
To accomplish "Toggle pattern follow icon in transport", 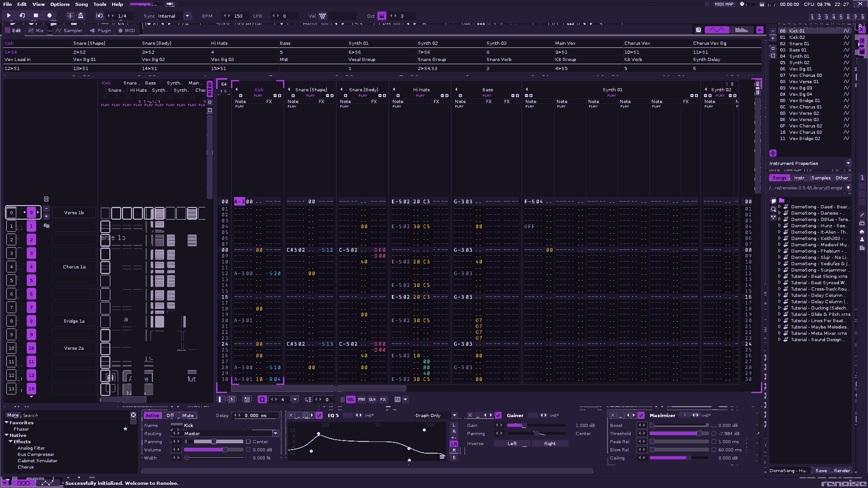I will tap(70, 15).
